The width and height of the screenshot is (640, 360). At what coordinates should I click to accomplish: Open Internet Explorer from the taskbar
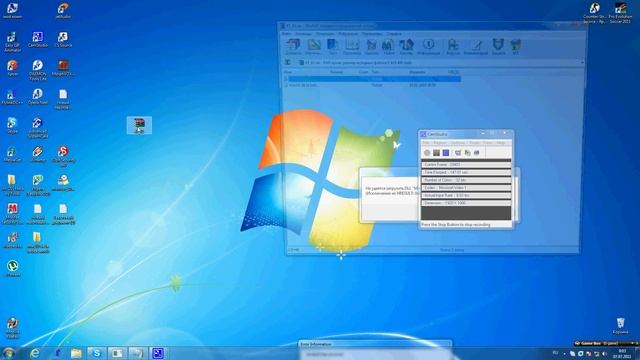pos(35,353)
